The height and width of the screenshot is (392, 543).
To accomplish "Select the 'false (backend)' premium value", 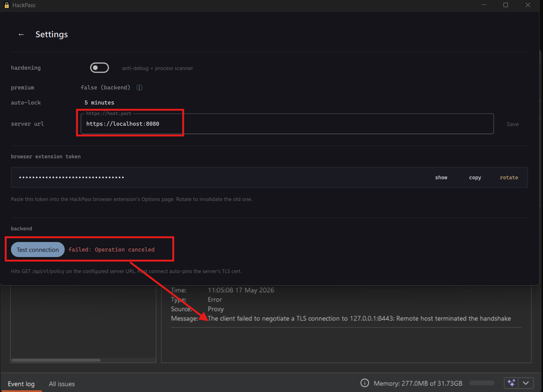I will [106, 87].
